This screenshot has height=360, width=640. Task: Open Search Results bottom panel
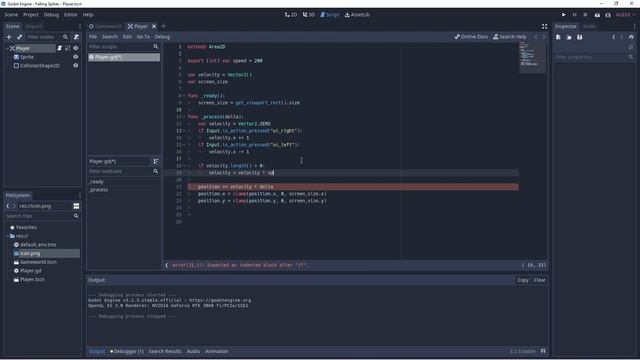click(165, 351)
